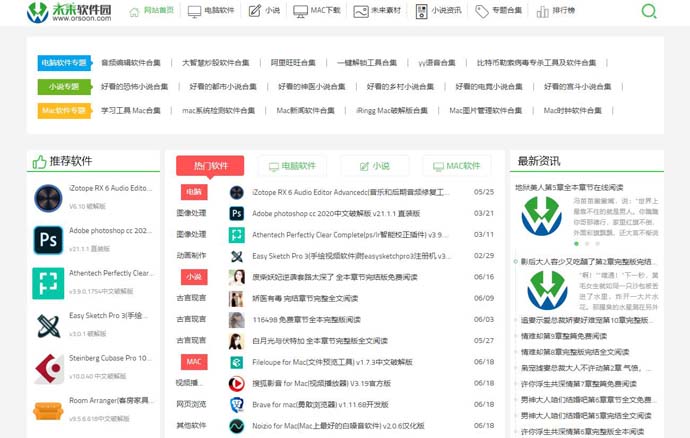Open the 电脑软件 menu item

click(211, 11)
